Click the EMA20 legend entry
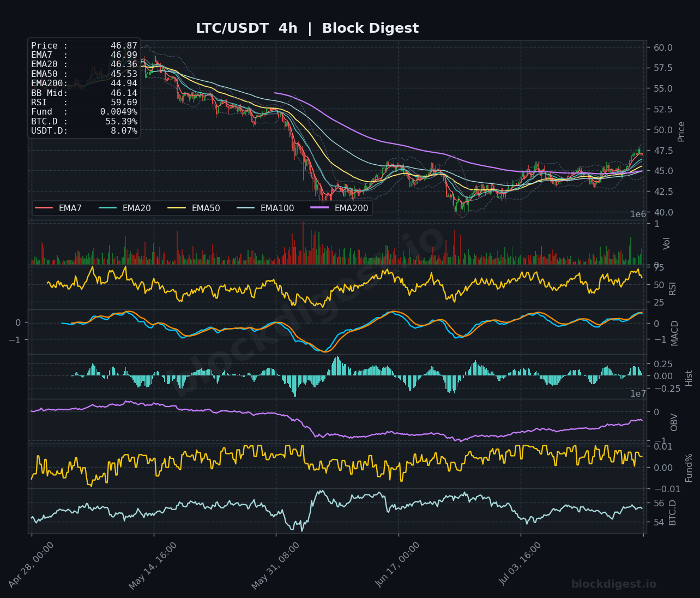The width and height of the screenshot is (700, 598). (x=124, y=208)
